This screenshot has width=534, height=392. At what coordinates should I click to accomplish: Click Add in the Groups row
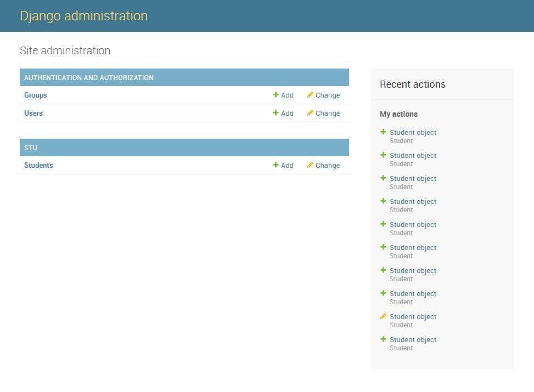[283, 95]
